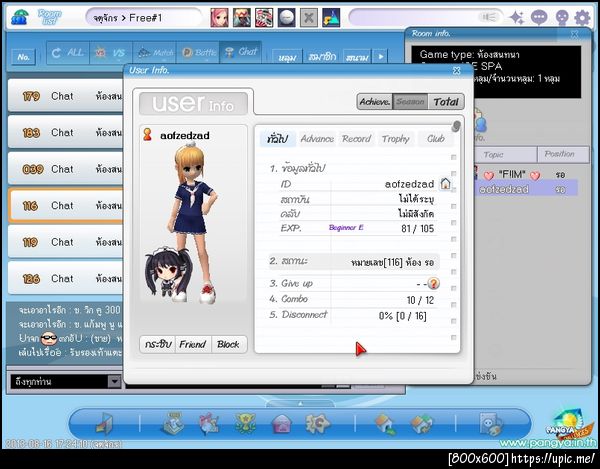Switch to the ALL room filter tab

point(68,52)
